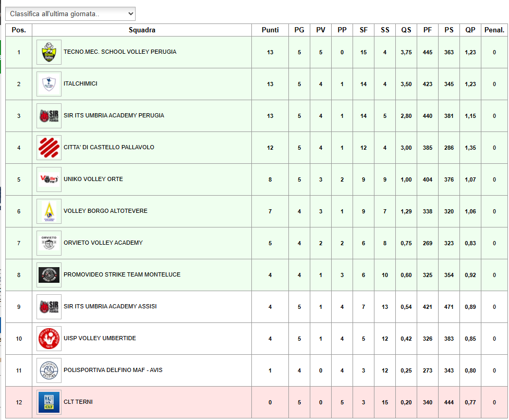
Task: Click the CLT Terni logo
Action: pyautogui.click(x=49, y=402)
